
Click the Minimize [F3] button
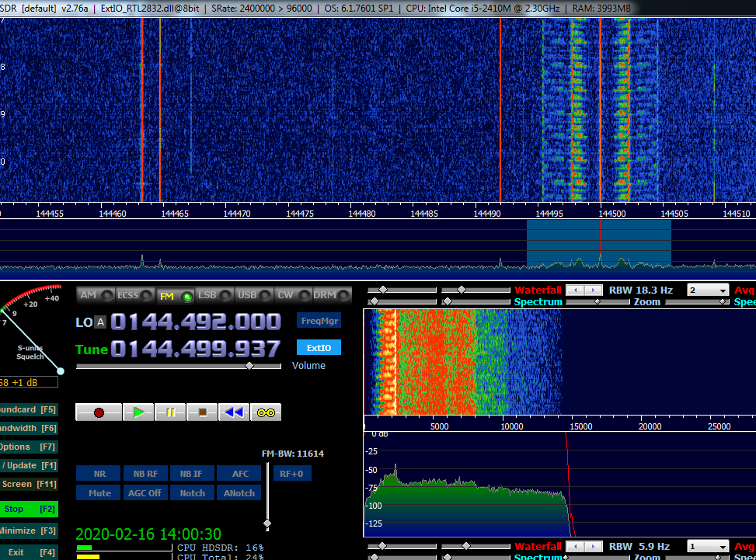tap(29, 530)
